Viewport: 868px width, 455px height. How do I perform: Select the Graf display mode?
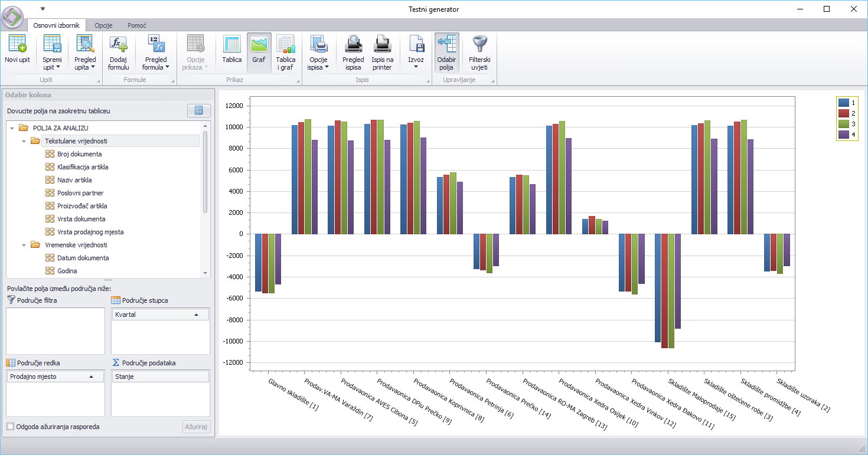[x=259, y=52]
